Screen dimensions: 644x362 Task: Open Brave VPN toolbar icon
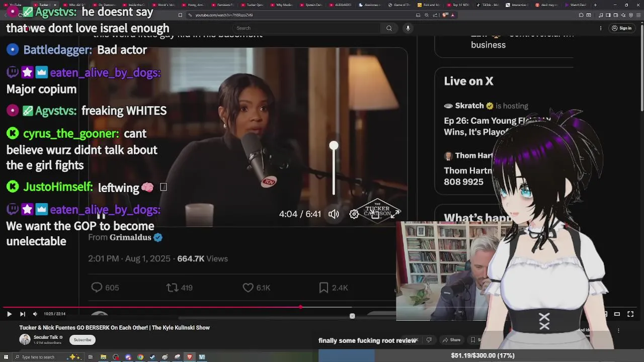630,15
